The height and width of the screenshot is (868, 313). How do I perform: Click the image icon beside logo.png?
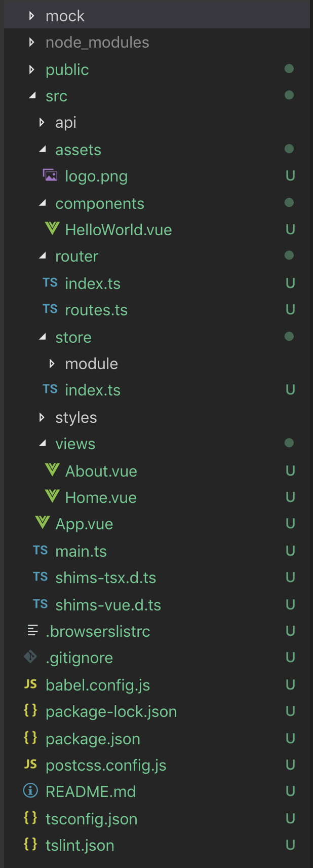tap(50, 175)
